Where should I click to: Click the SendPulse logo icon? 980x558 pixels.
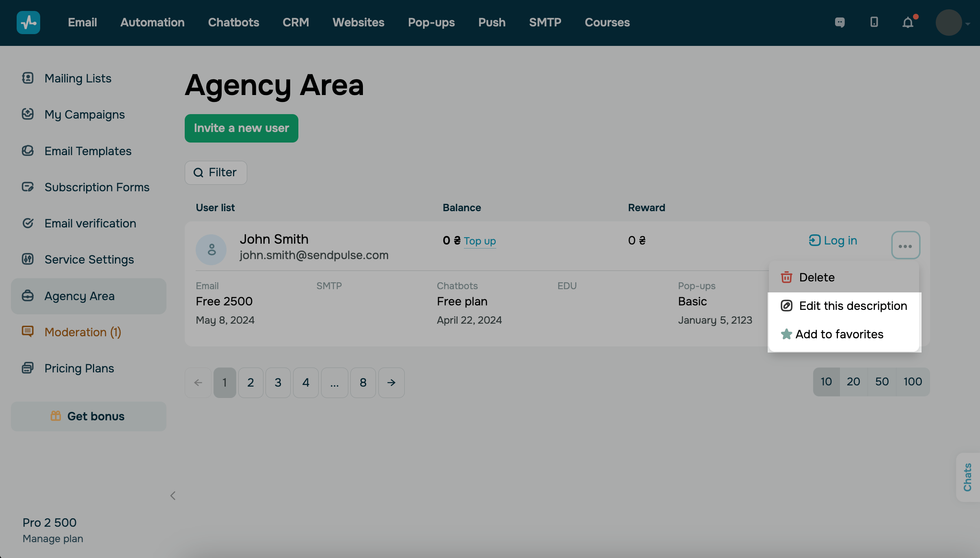point(28,22)
